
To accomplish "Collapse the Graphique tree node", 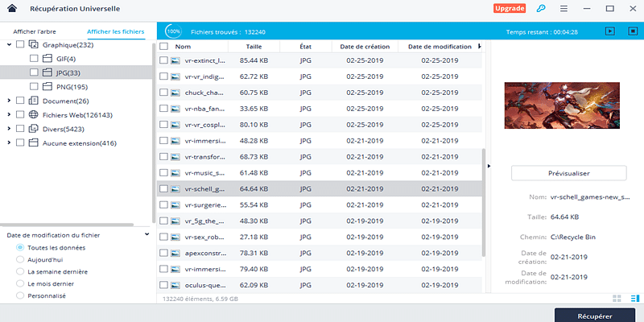I will [x=9, y=45].
